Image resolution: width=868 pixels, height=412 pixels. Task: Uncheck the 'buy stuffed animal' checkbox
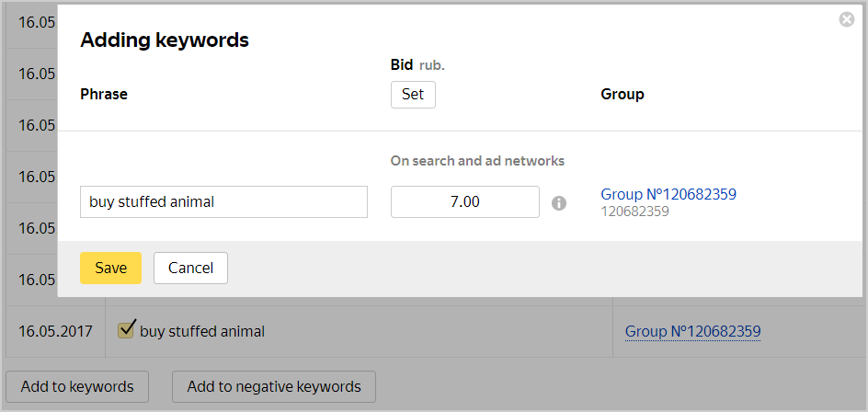127,329
